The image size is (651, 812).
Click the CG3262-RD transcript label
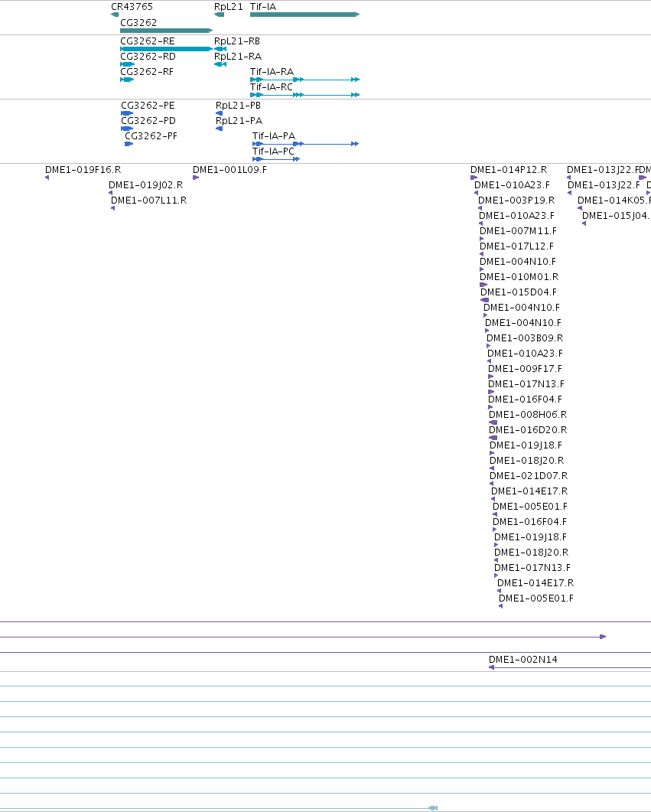pyautogui.click(x=148, y=57)
